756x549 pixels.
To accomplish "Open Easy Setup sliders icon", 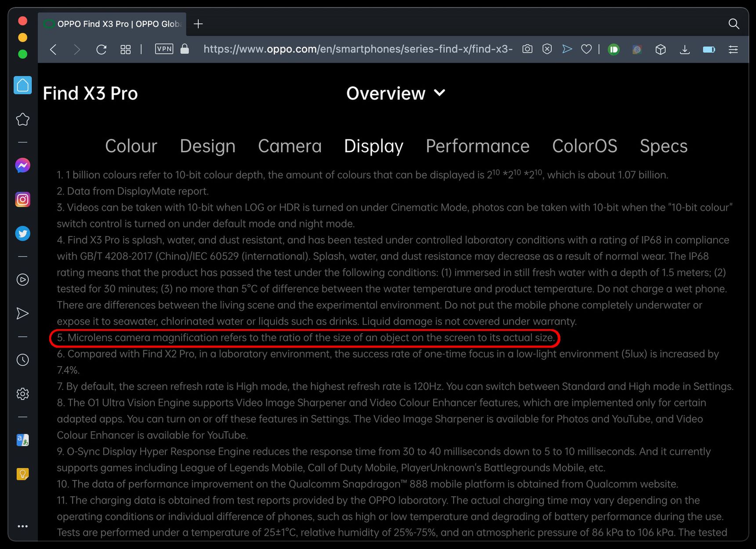I will pyautogui.click(x=733, y=49).
